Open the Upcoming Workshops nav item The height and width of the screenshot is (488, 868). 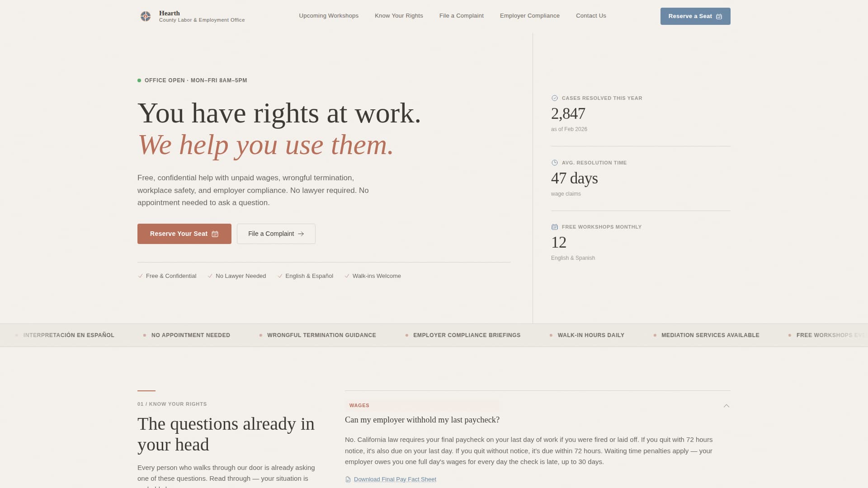tap(329, 16)
